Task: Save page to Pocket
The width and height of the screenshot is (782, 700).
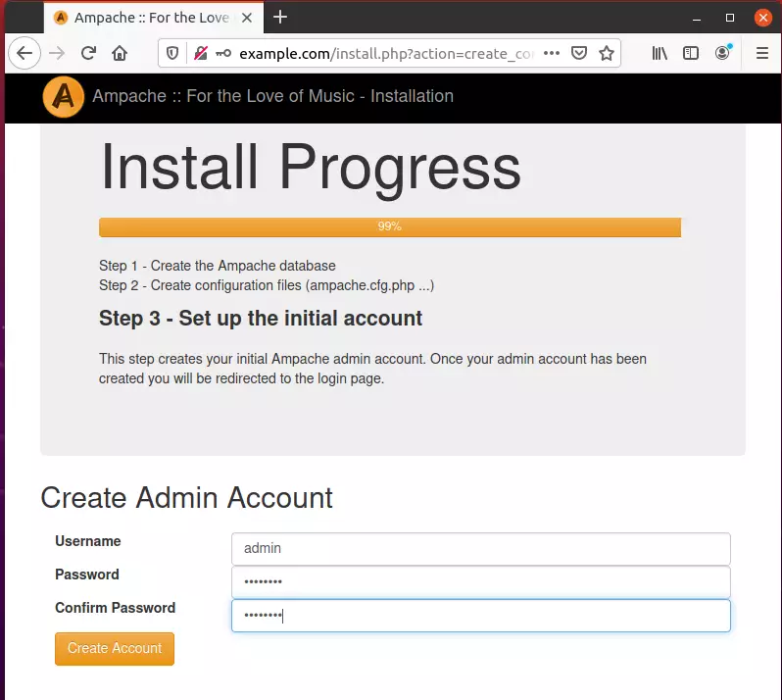Action: point(578,53)
